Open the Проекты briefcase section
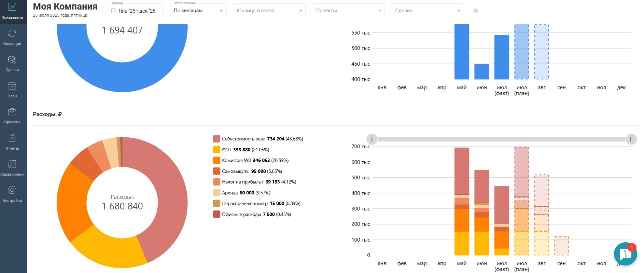This screenshot has width=644, height=273. (12, 116)
